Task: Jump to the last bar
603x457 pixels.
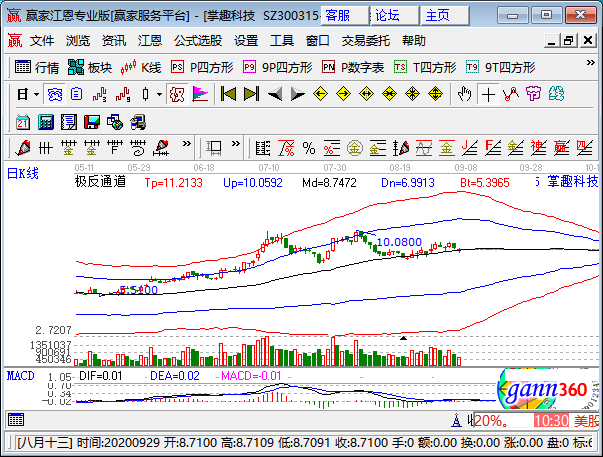Action: click(251, 94)
